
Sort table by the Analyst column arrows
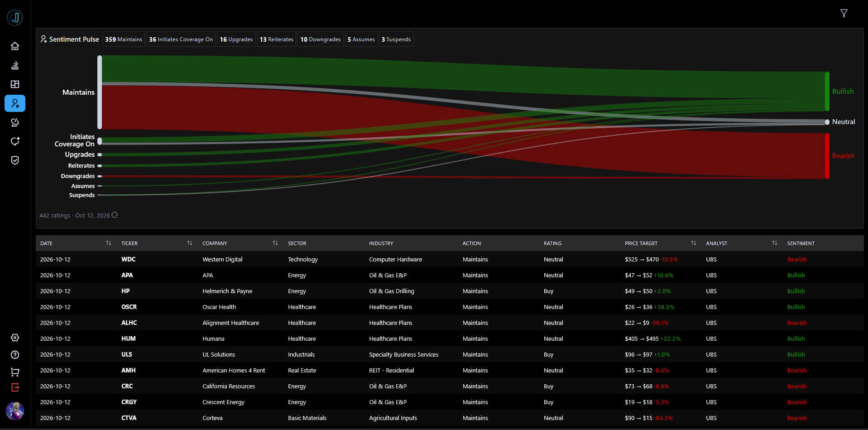[775, 243]
